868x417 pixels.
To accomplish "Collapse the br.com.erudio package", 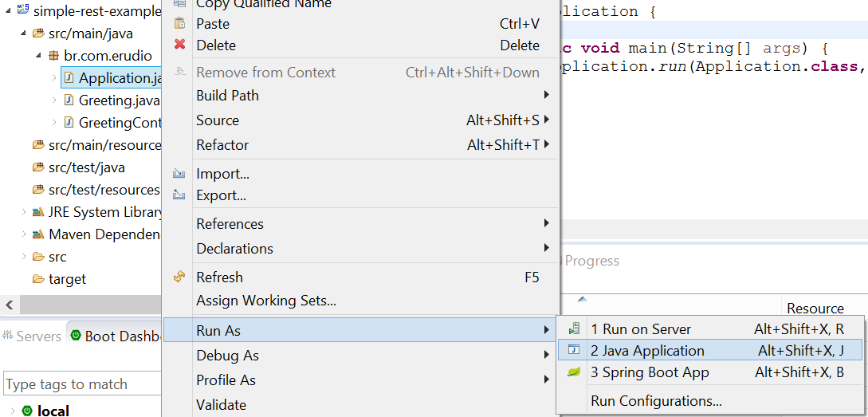I will 38,56.
